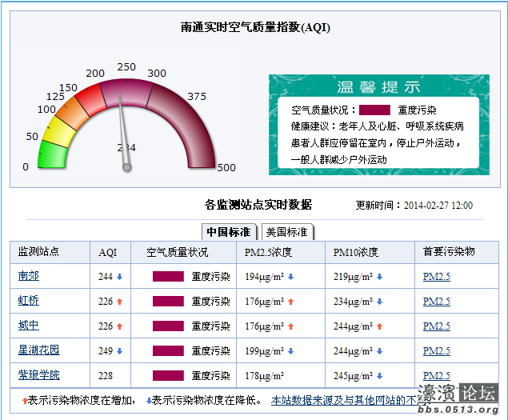Click the red up arrow beside AQI 226 in 虹桥 row
Screen dimensions: 508x420
coord(119,302)
